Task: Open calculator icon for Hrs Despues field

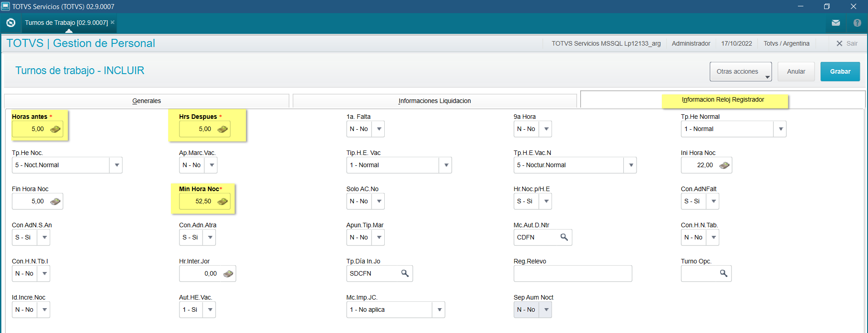Action: tap(222, 129)
